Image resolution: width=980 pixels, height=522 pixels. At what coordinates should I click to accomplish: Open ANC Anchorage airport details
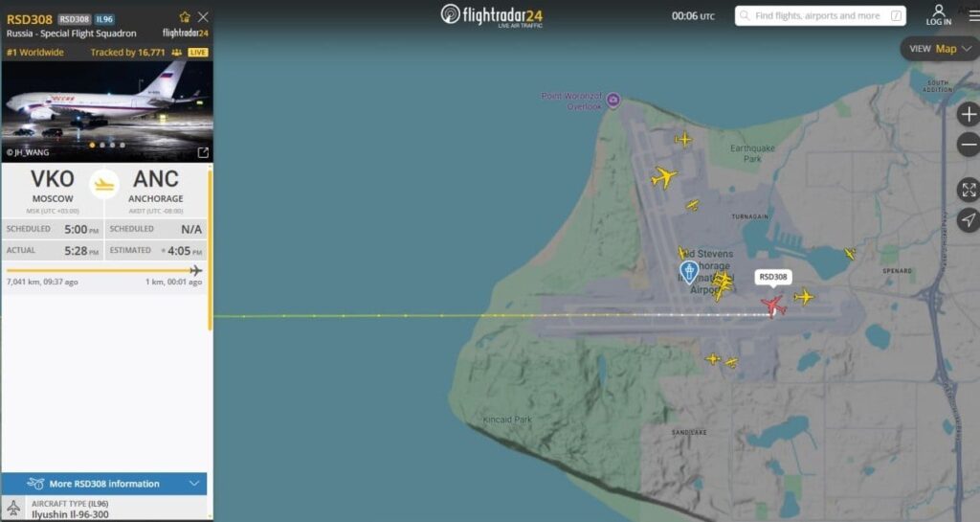(x=156, y=187)
